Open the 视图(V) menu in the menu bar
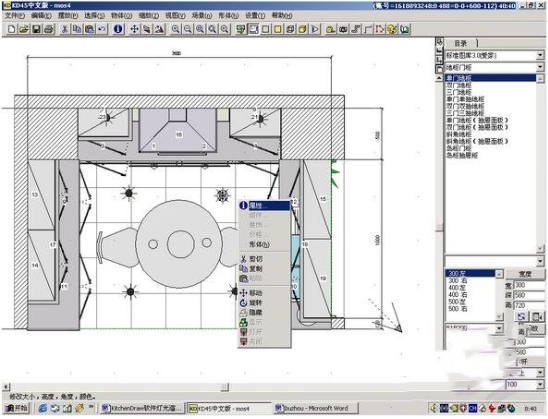The image size is (548, 419). (x=175, y=16)
